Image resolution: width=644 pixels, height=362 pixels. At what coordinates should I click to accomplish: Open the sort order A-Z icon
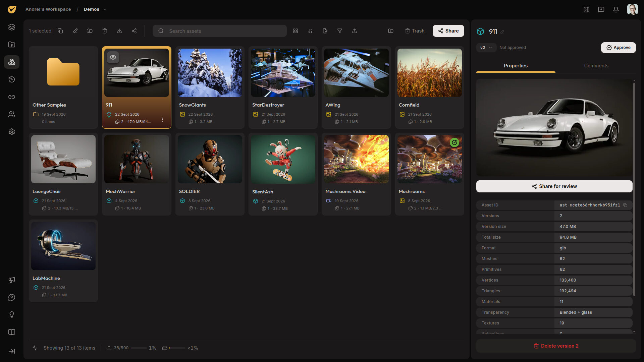pyautogui.click(x=310, y=31)
